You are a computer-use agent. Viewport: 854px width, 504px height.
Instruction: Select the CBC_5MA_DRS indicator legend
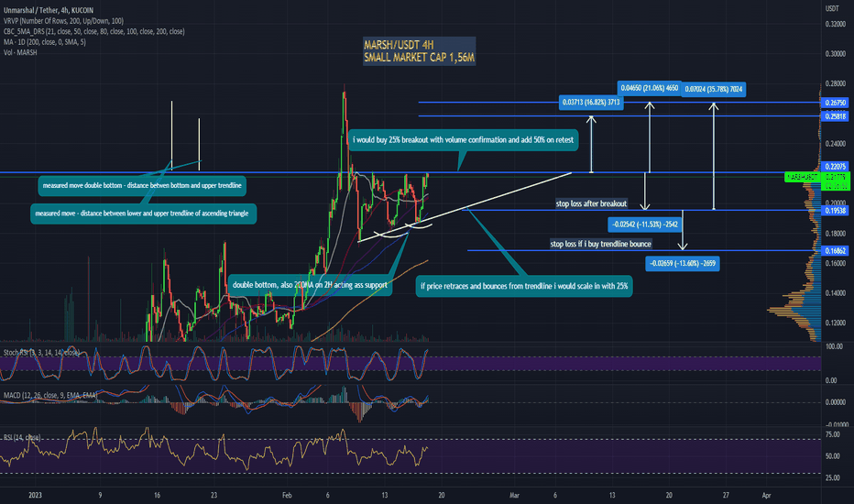[94, 31]
